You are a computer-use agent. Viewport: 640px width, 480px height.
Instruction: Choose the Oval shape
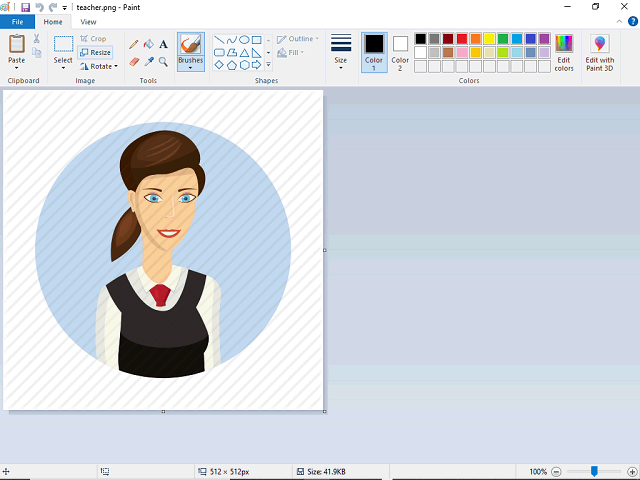pos(244,40)
